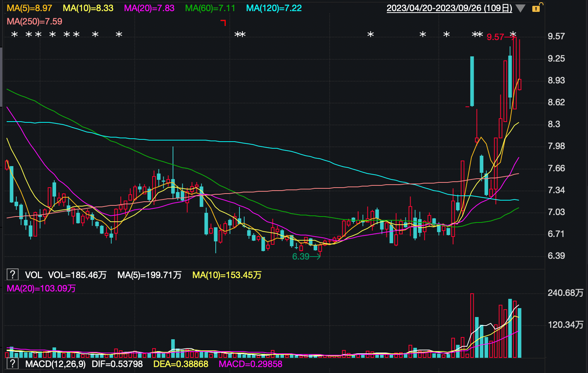The height and width of the screenshot is (373, 588).
Task: Expand the gray date range dropdown triangle
Action: pos(520,9)
